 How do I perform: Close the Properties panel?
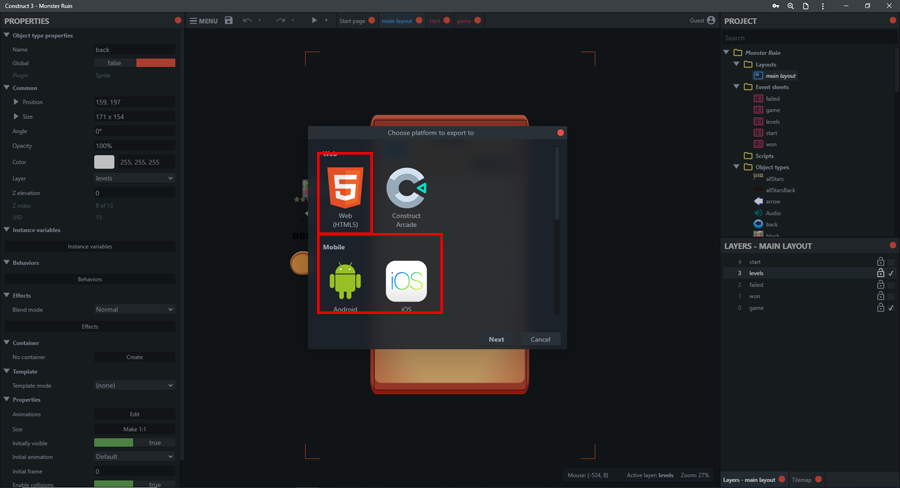point(178,20)
